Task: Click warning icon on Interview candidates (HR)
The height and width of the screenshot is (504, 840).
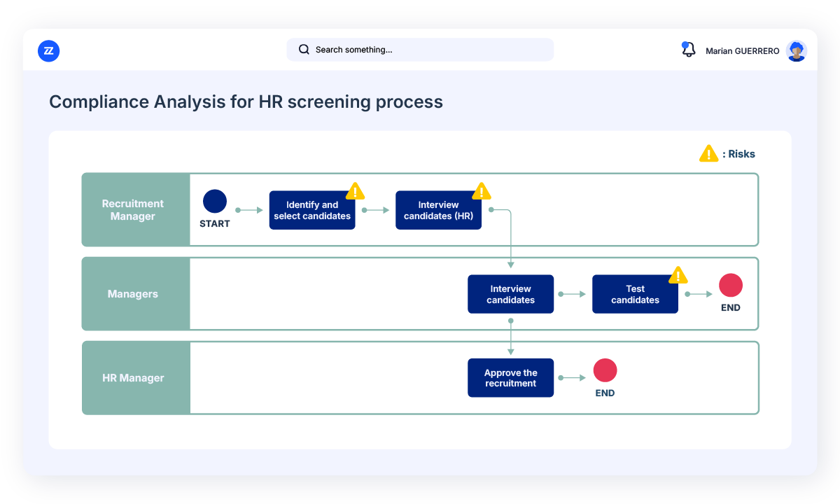Action: point(482,191)
